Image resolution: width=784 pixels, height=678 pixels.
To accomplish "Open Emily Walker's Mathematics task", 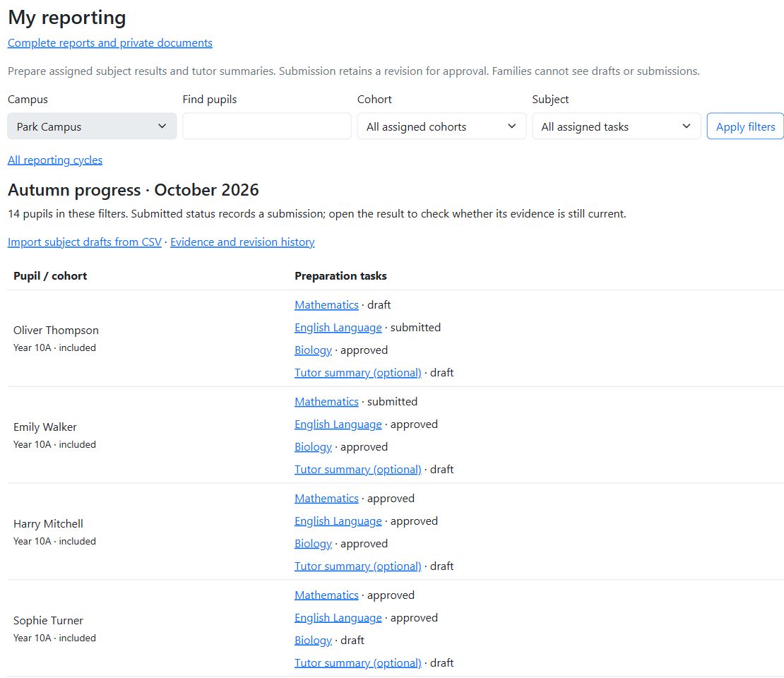I will pos(326,401).
